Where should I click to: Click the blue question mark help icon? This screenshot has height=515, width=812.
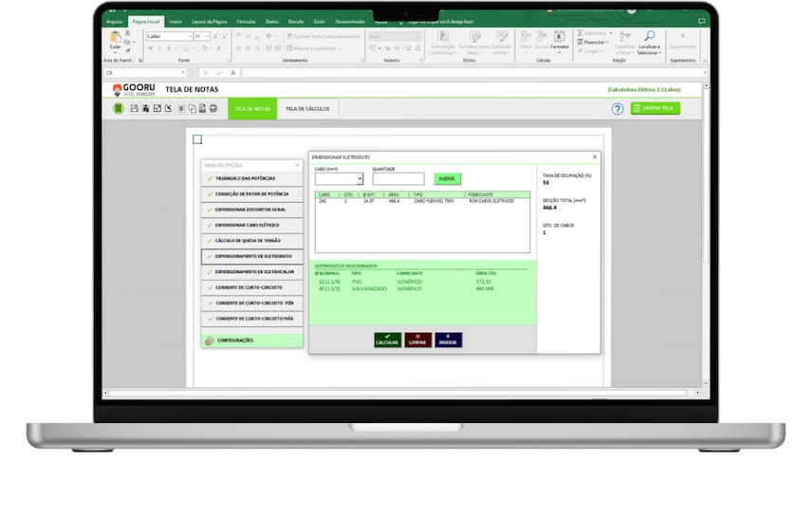(x=617, y=109)
